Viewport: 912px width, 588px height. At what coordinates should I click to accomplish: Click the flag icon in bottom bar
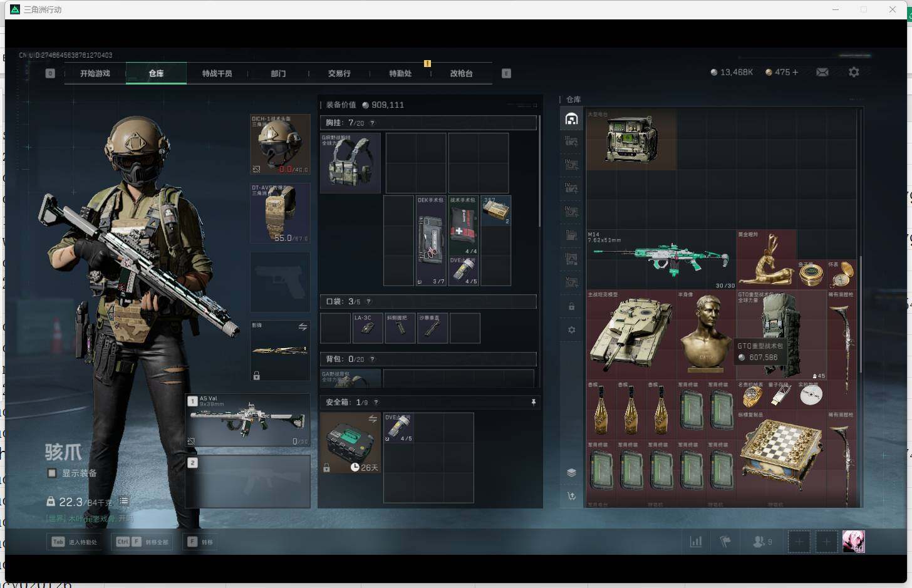(725, 542)
